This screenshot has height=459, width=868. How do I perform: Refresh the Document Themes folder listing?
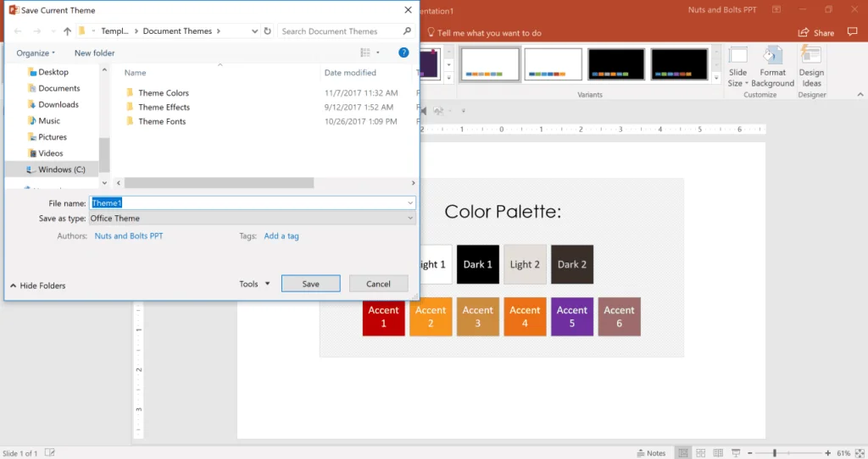tap(267, 31)
